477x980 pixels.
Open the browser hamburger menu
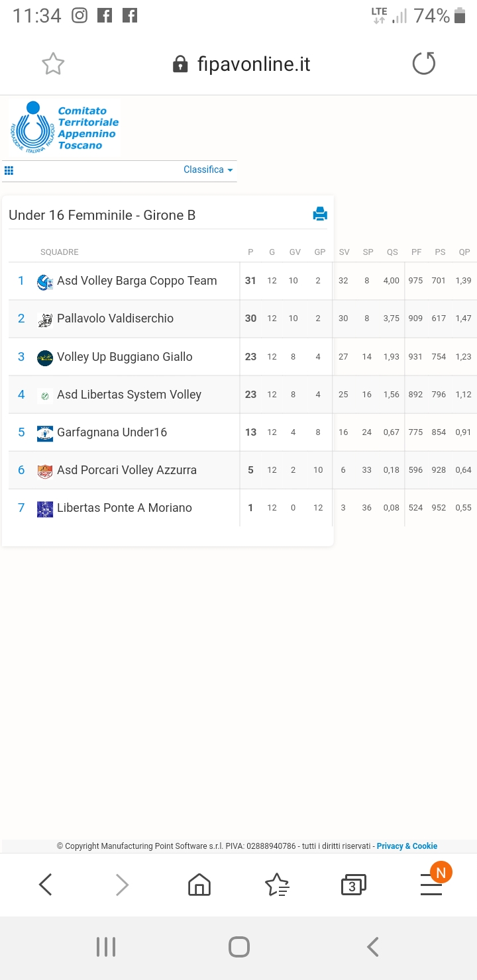coord(431,885)
